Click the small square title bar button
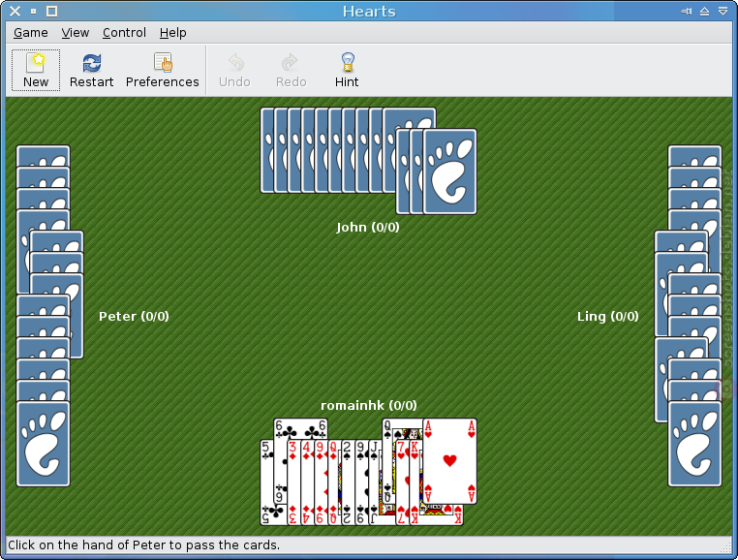The height and width of the screenshot is (560, 738). coord(34,11)
